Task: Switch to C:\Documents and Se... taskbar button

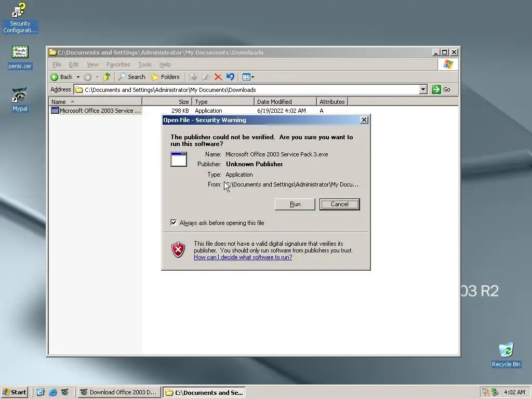Action: point(204,393)
